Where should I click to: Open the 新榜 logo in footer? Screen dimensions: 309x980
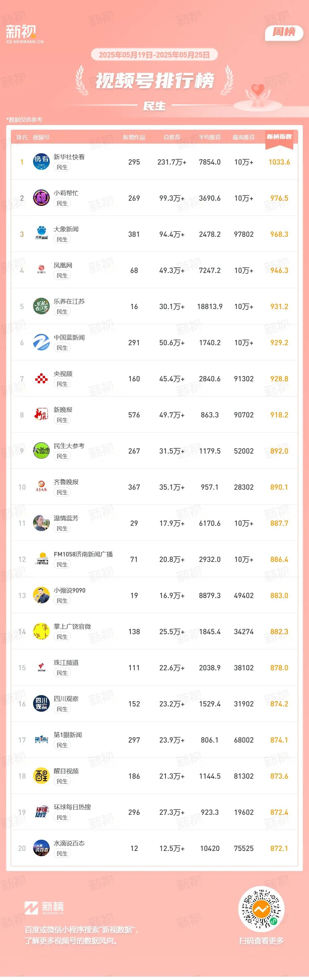[44, 908]
